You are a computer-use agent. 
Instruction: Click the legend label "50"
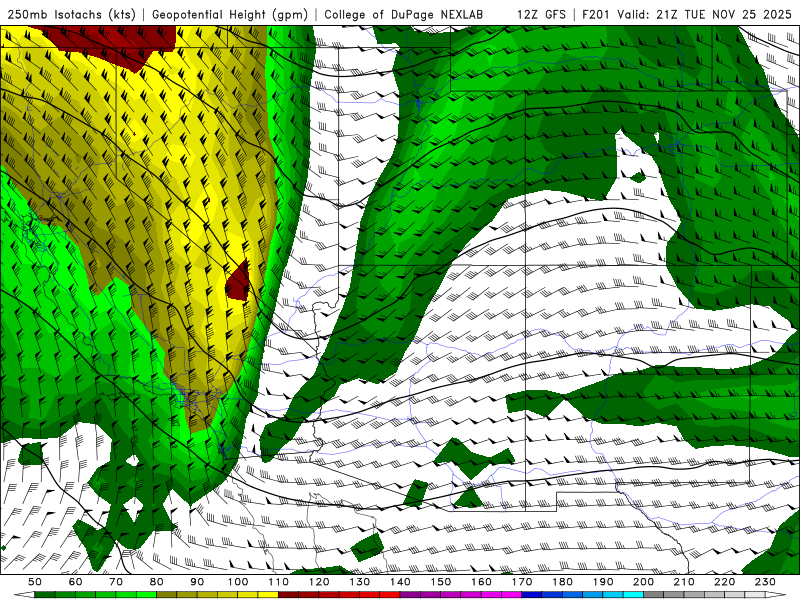35,582
